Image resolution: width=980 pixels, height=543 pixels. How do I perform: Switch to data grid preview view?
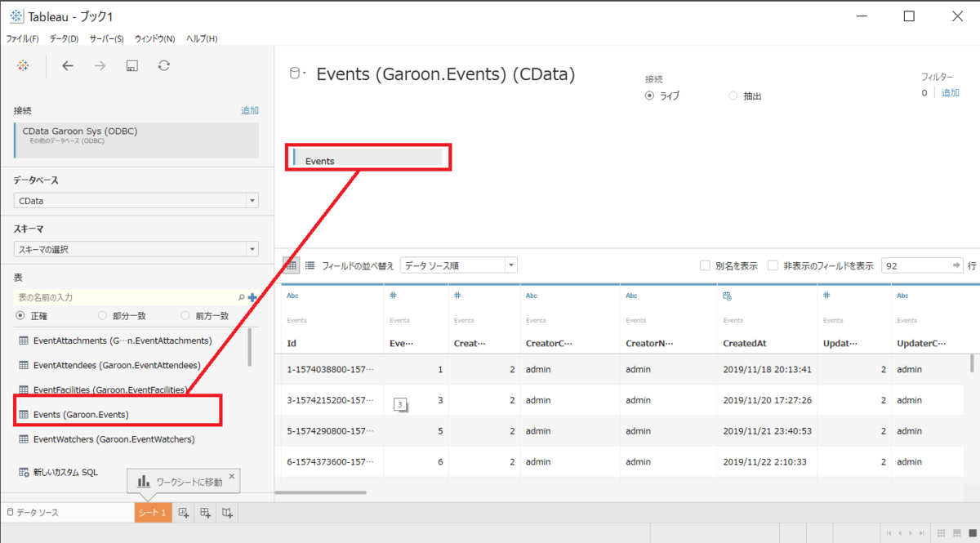291,265
